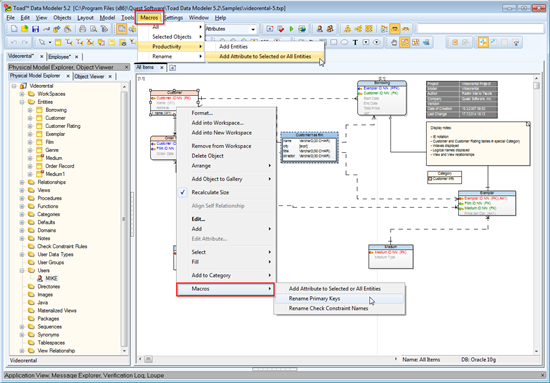Click the New model icon

[14, 29]
